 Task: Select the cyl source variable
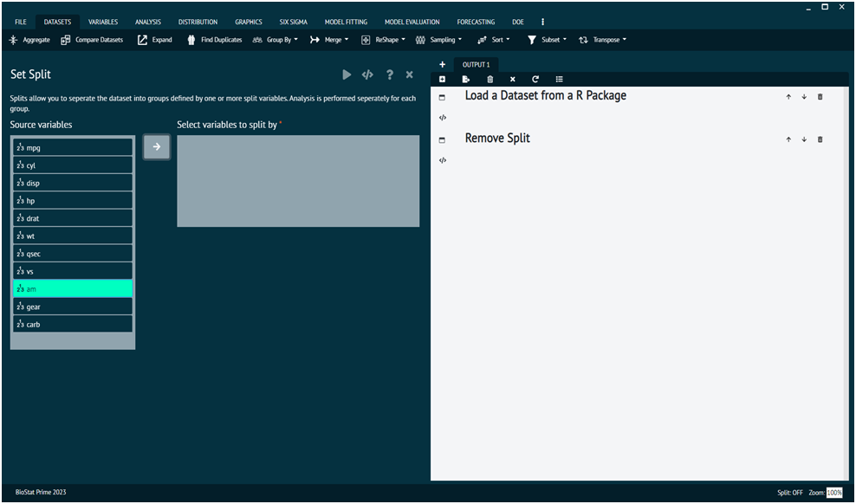73,165
